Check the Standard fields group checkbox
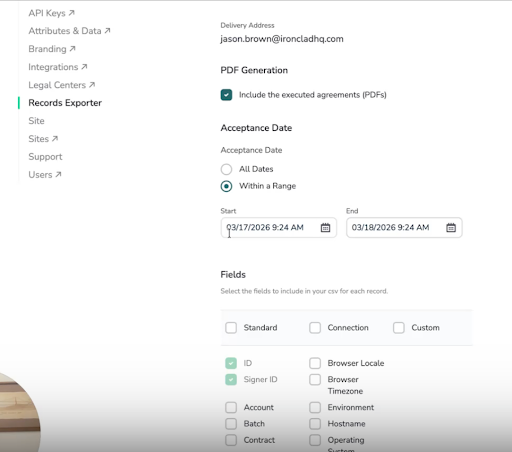Image resolution: width=512 pixels, height=452 pixels. tap(231, 328)
